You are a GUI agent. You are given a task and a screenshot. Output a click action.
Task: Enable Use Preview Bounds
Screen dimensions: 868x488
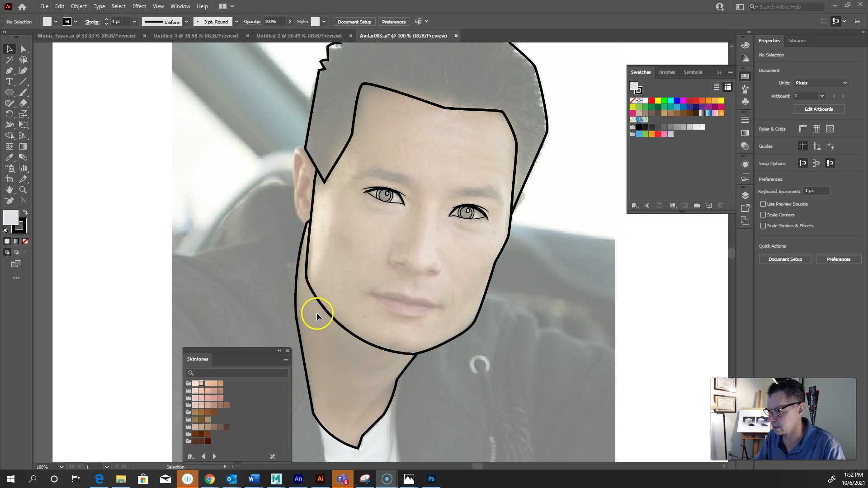coord(763,204)
